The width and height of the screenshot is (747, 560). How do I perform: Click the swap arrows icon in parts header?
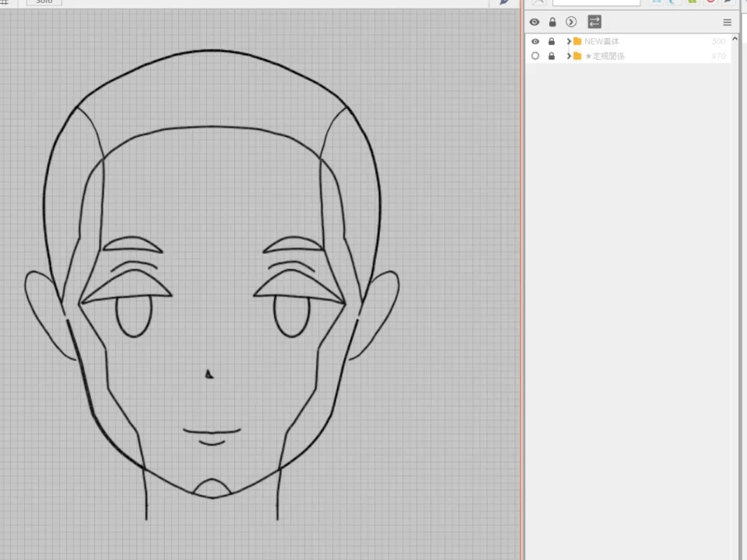point(594,22)
